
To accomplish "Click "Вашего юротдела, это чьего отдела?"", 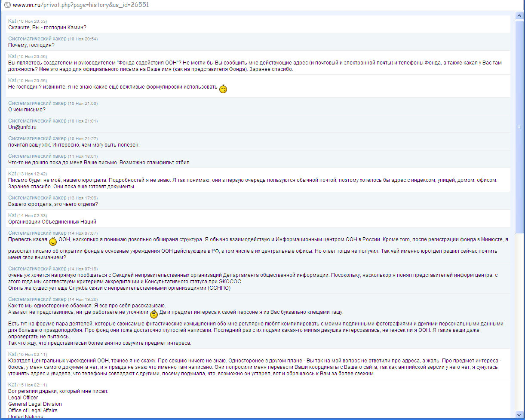I will click(x=53, y=204).
